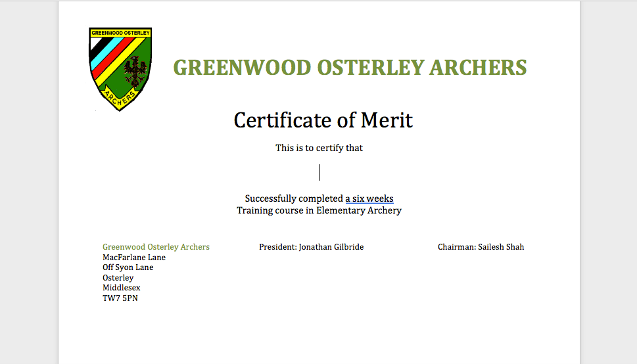Click 'Chairman: Sailesh Shah' text

point(481,247)
